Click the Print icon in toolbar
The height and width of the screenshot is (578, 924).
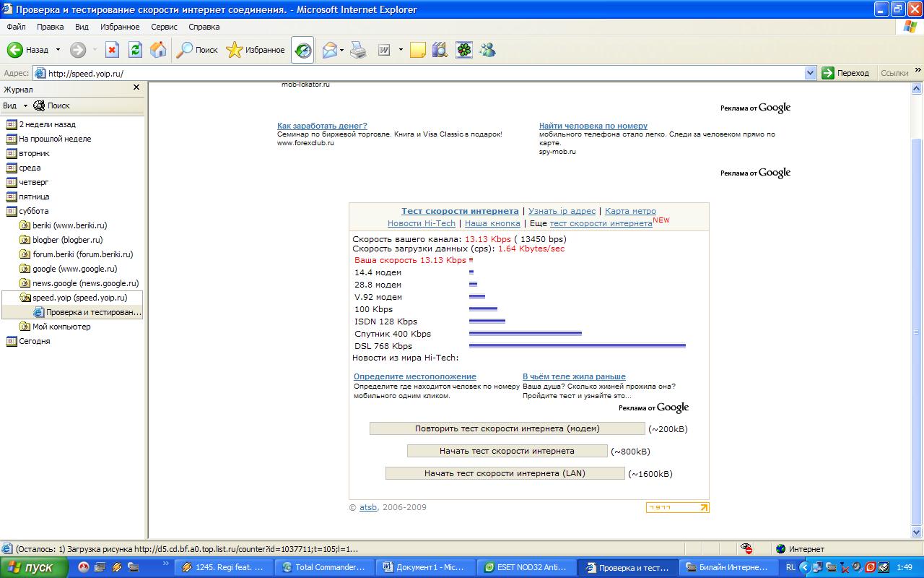point(358,50)
